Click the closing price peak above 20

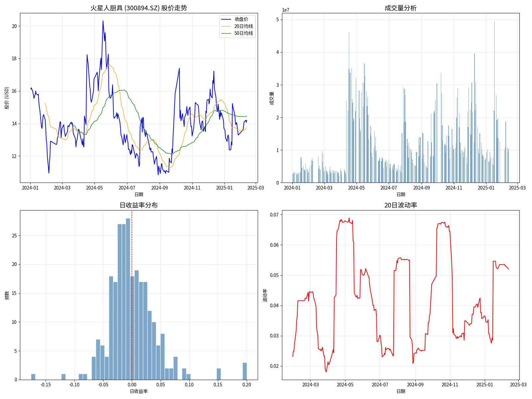coord(103,21)
